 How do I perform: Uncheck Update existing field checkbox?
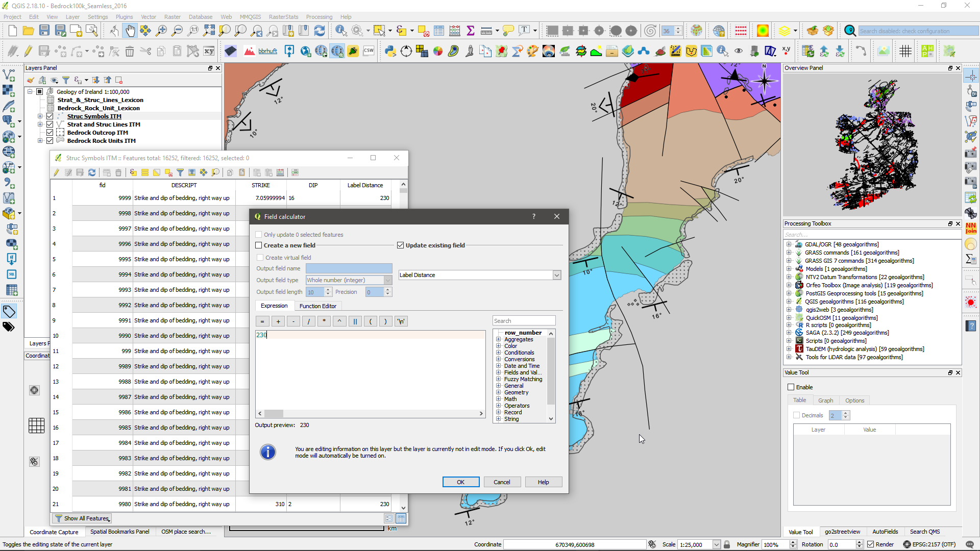coord(401,245)
